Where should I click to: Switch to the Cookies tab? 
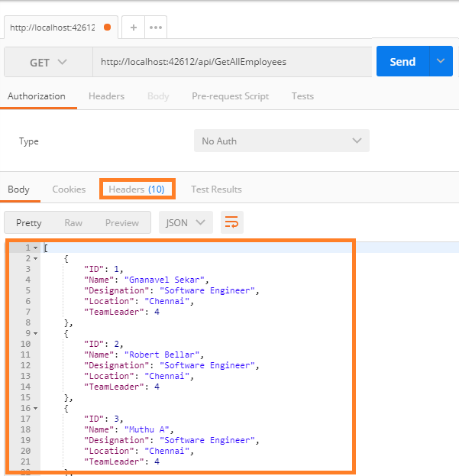69,189
